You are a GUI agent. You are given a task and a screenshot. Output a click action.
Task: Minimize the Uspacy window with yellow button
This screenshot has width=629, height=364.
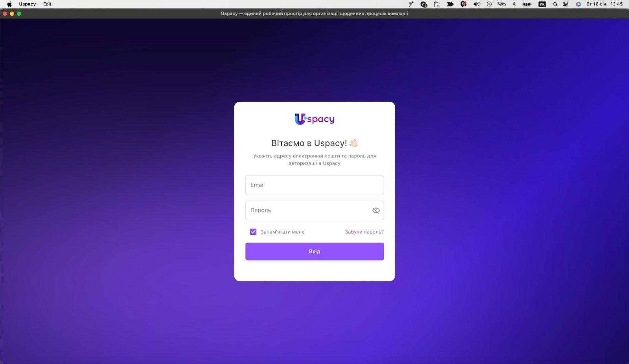[x=12, y=14]
